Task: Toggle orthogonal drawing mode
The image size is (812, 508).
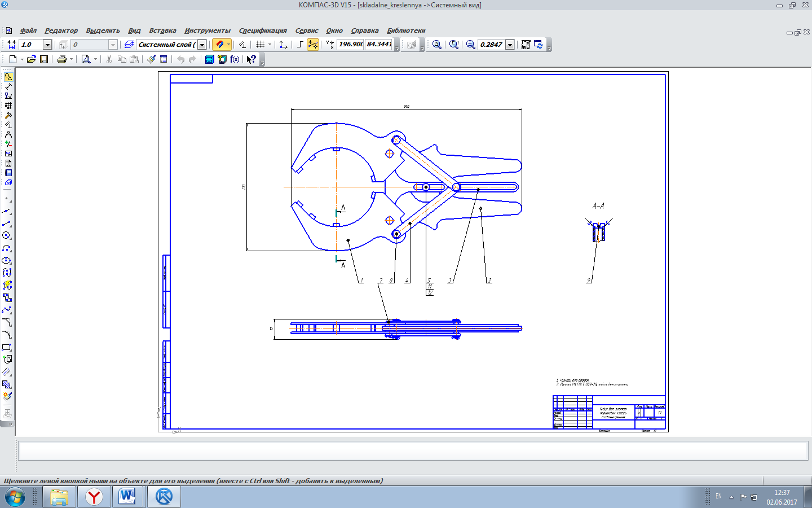Action: point(300,45)
